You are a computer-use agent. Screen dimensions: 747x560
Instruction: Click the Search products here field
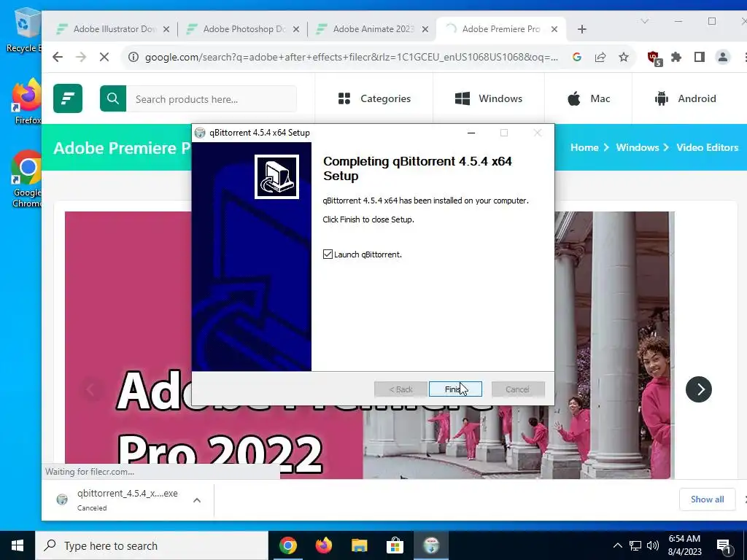(x=211, y=98)
